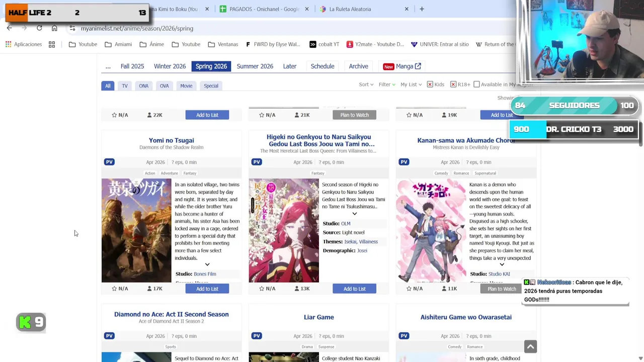This screenshot has height=362, width=644.
Task: Open the Filter dropdown
Action: pyautogui.click(x=387, y=84)
